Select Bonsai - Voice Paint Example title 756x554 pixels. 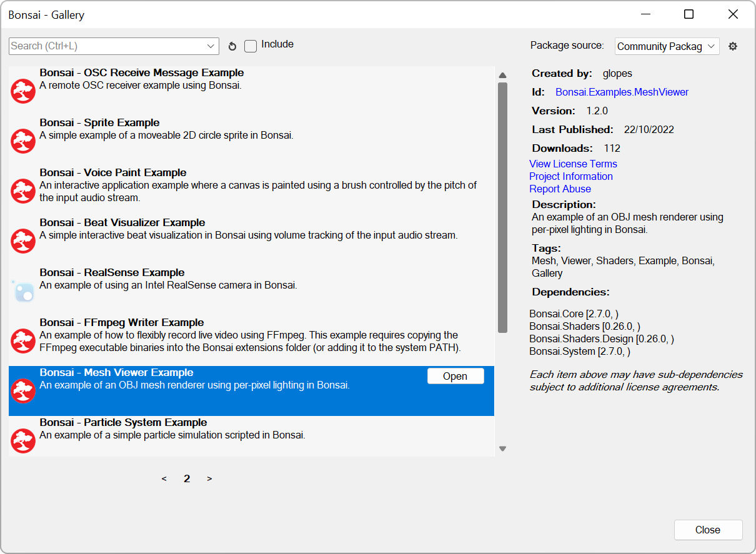113,173
